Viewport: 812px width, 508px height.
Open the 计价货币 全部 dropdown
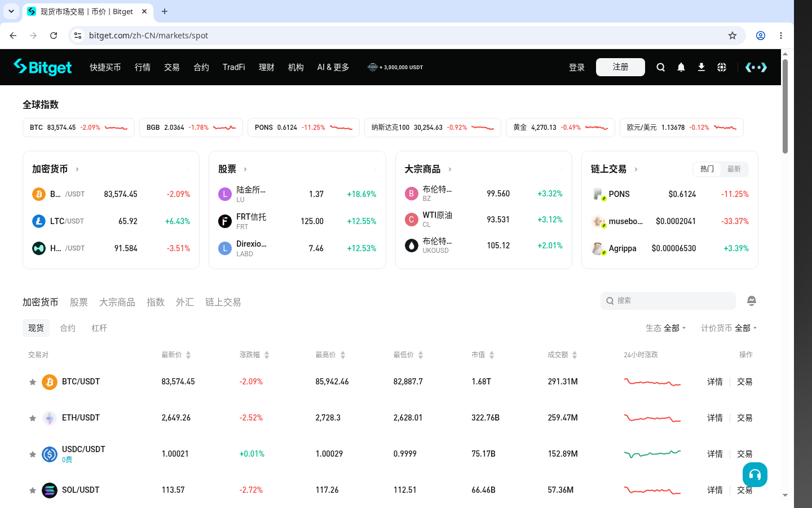[729, 328]
